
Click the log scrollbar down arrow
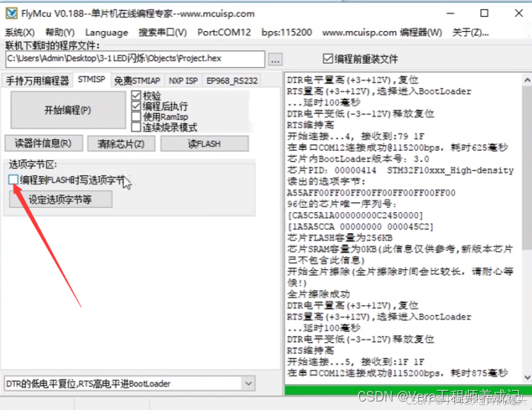point(527,377)
